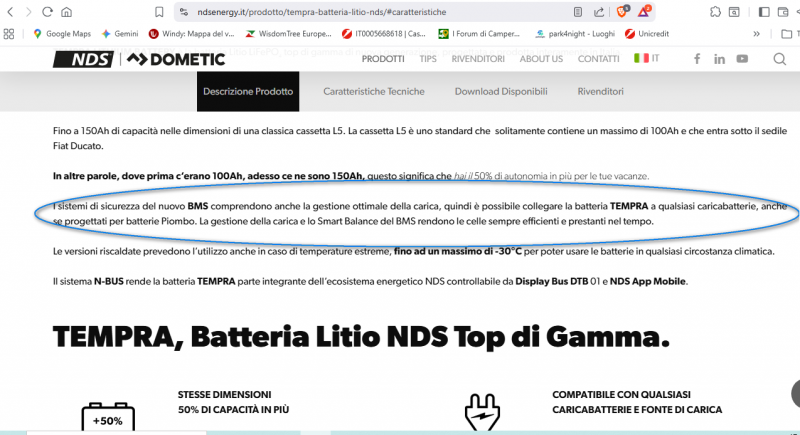Open NDS LinkedIn page icon
800x435 pixels.
720,59
